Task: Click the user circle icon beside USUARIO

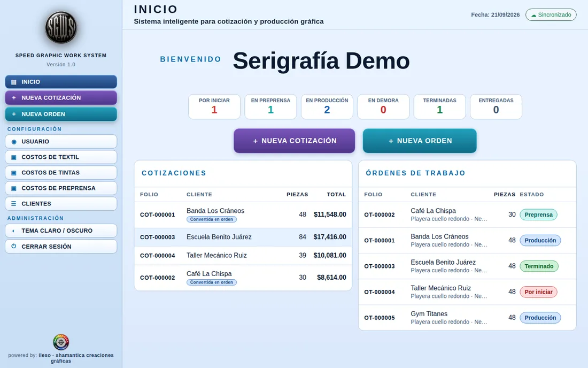Action: coord(14,142)
